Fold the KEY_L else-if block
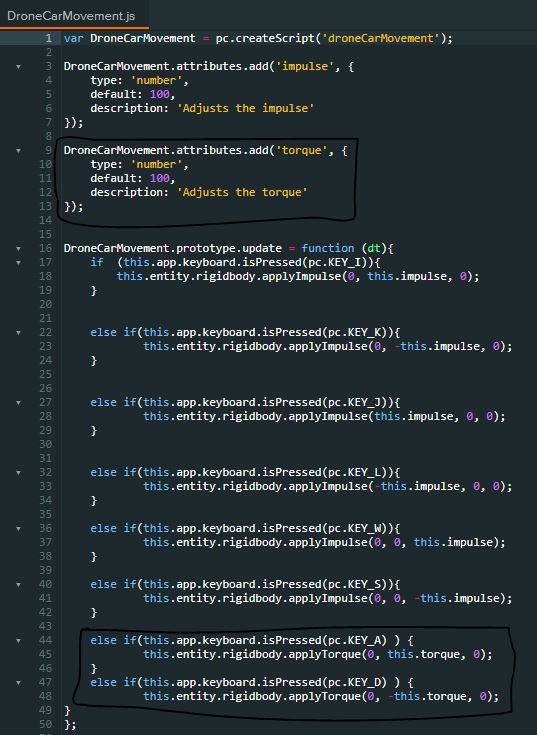 tap(18, 472)
